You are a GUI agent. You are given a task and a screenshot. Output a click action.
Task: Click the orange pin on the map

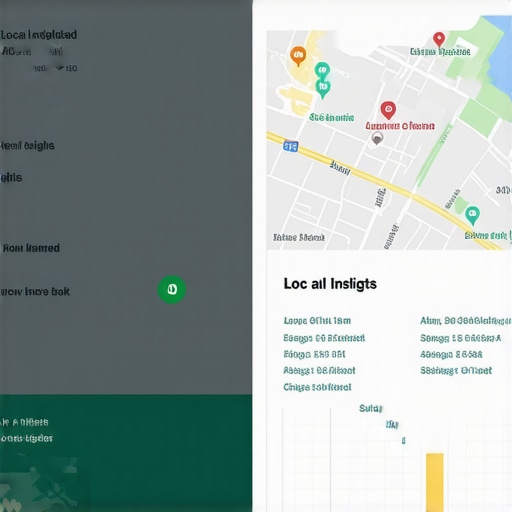[x=298, y=56]
